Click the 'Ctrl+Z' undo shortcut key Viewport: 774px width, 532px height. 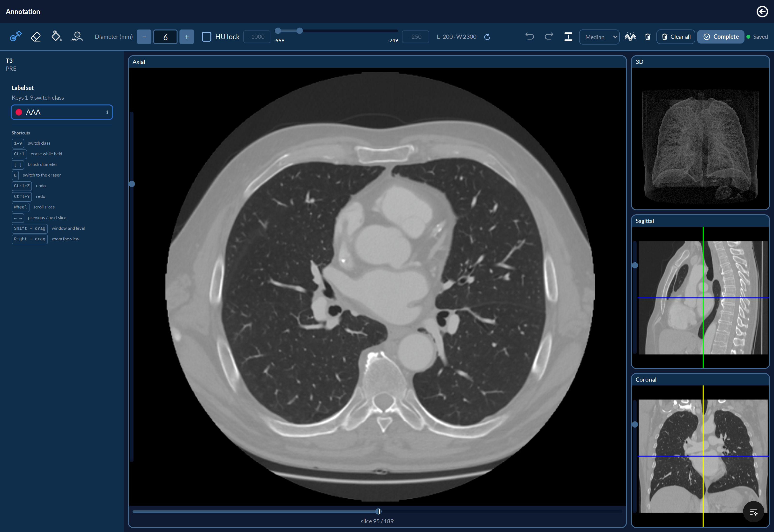[x=22, y=186]
